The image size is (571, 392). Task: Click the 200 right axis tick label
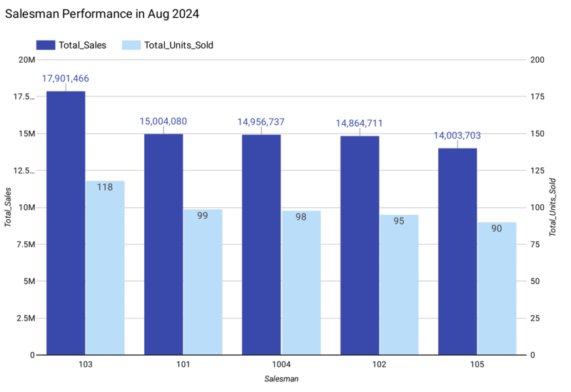(x=537, y=60)
